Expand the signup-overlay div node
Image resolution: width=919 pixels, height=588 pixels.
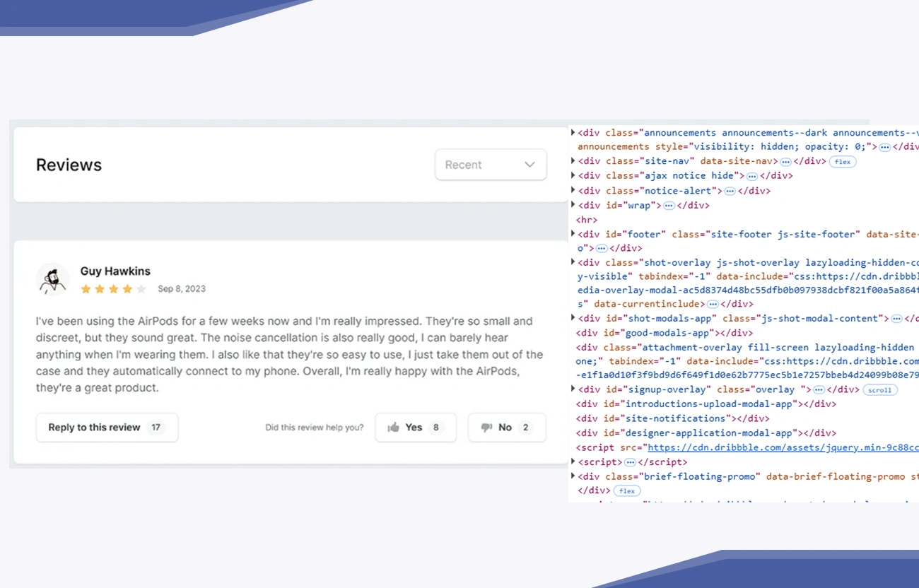pyautogui.click(x=573, y=389)
